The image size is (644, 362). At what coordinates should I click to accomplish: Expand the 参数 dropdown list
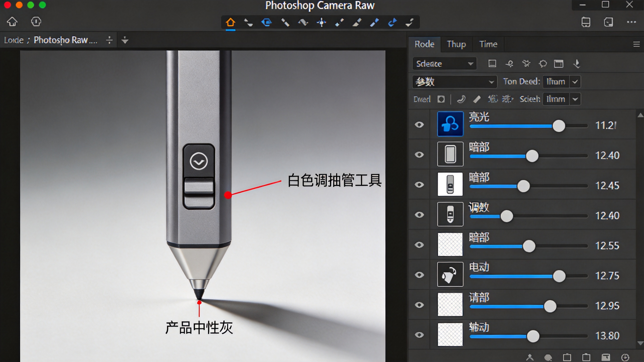tap(454, 82)
